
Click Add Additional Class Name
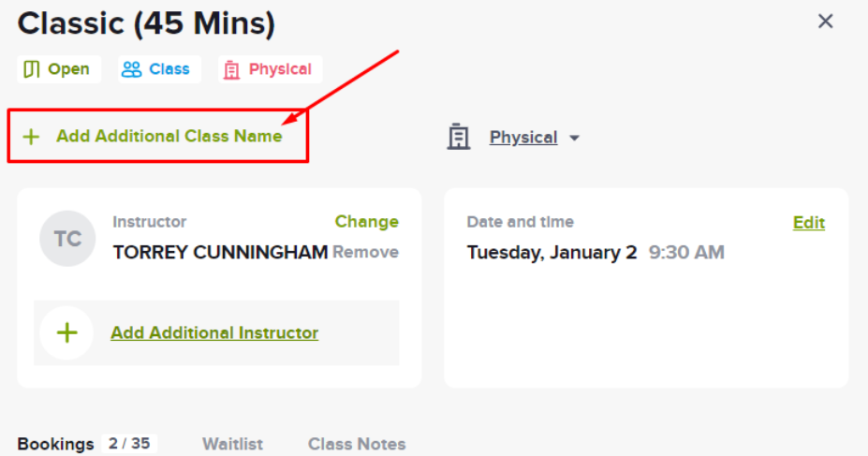pos(169,136)
